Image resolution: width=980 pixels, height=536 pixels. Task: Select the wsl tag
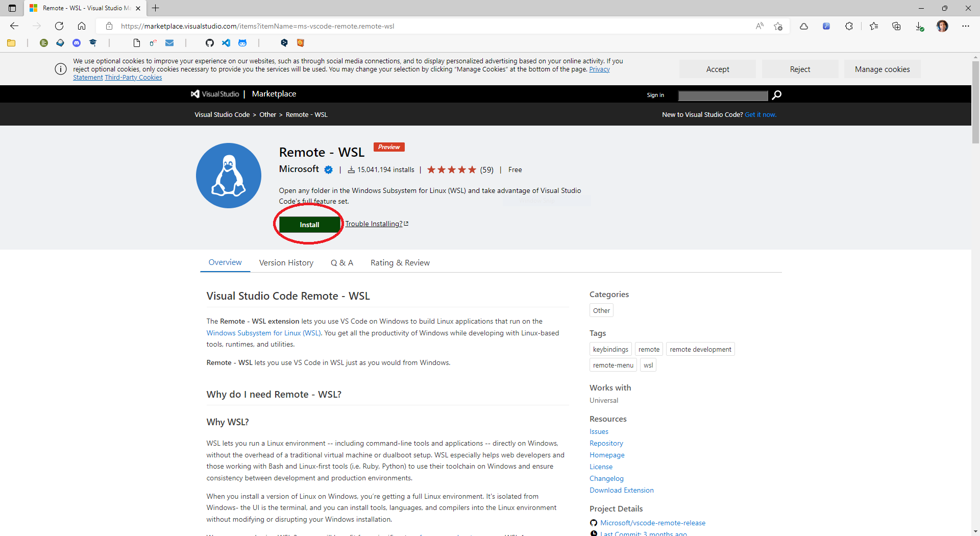click(648, 365)
